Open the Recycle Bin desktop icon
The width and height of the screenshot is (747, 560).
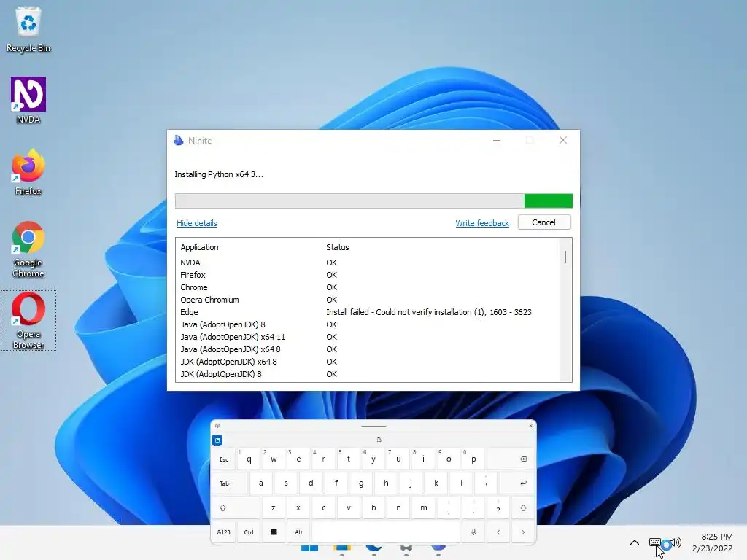tap(28, 29)
